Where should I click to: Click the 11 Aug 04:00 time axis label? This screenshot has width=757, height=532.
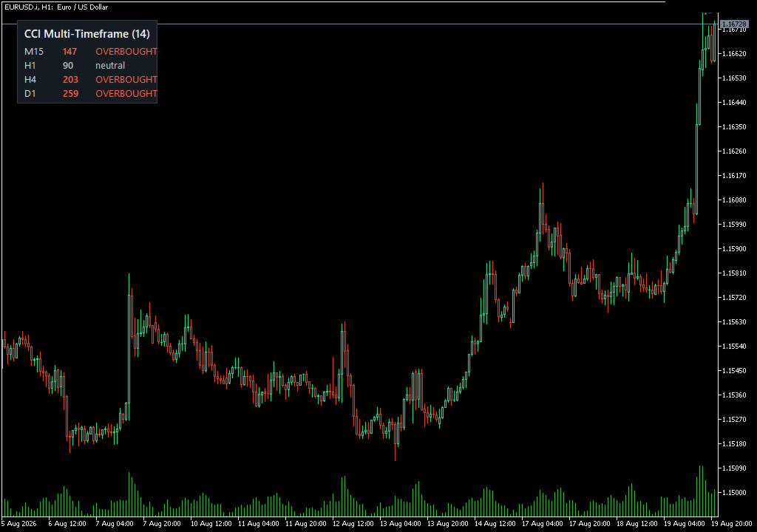pyautogui.click(x=258, y=524)
